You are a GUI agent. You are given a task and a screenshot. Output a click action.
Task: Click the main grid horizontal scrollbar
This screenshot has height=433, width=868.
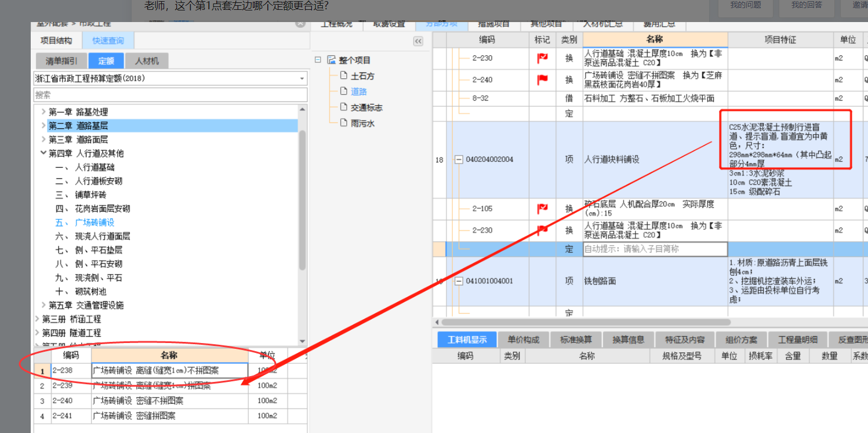click(x=586, y=322)
